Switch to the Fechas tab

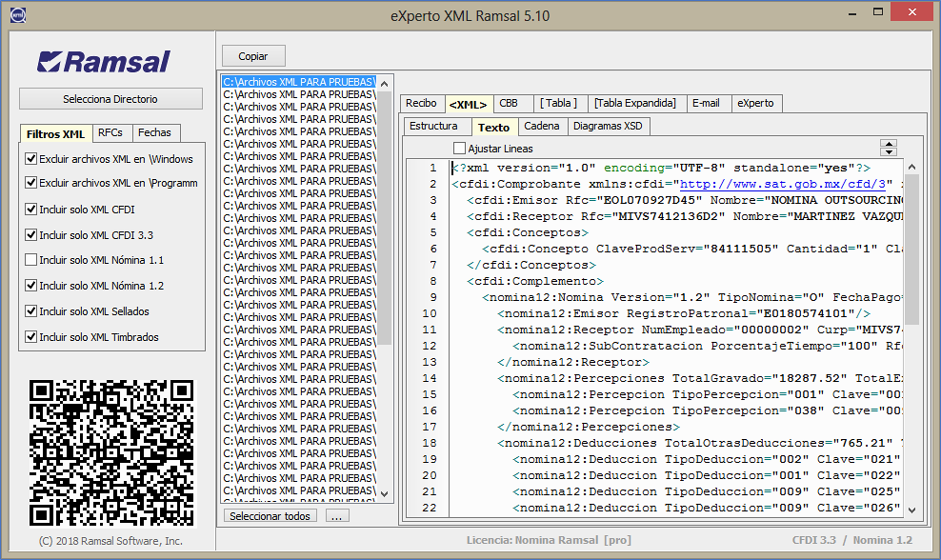(x=155, y=132)
